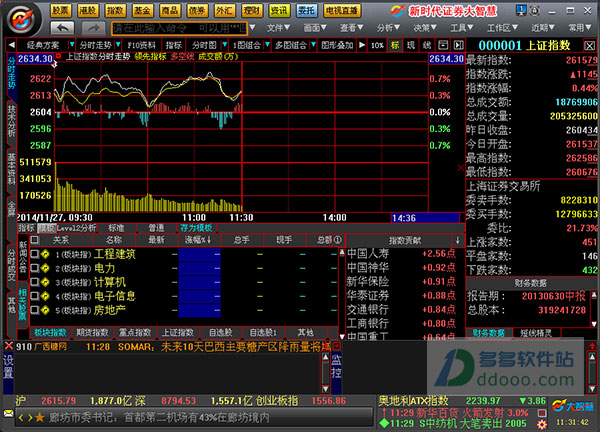Click the 存为模板 save template tab
Image resolution: width=600 pixels, height=432 pixels.
197,228
